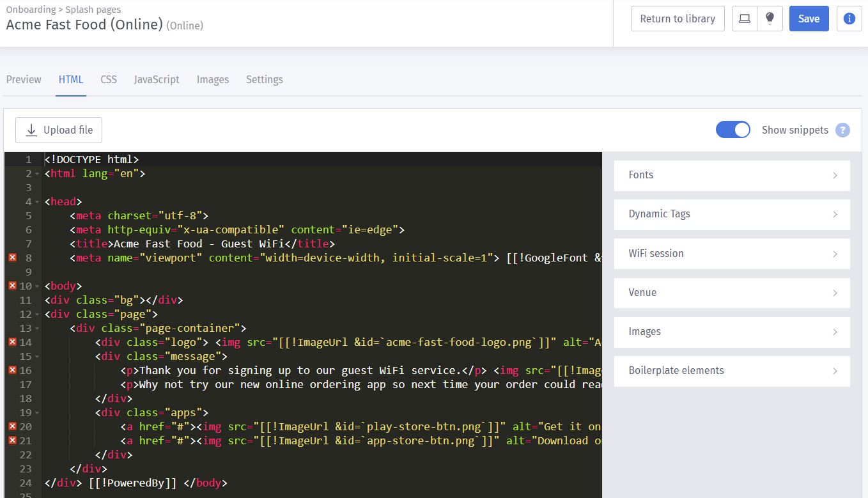Click the lightbulb icon in header
This screenshot has height=498, width=868.
pyautogui.click(x=770, y=19)
